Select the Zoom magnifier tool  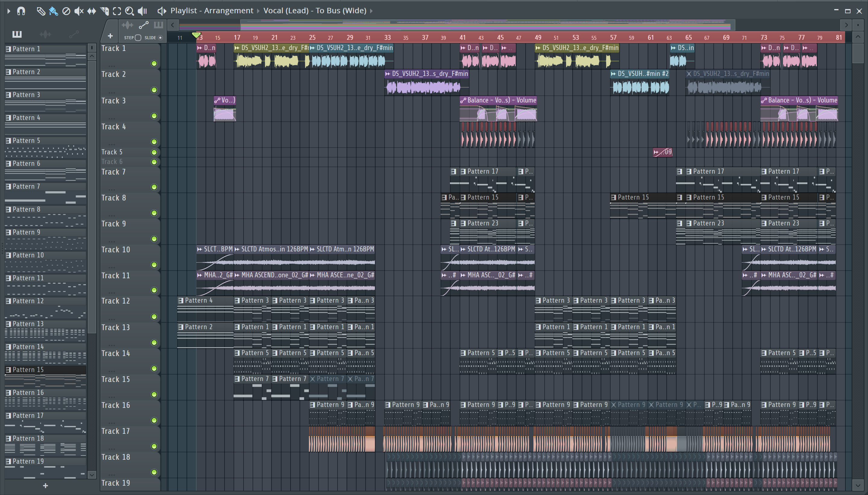pyautogui.click(x=130, y=11)
